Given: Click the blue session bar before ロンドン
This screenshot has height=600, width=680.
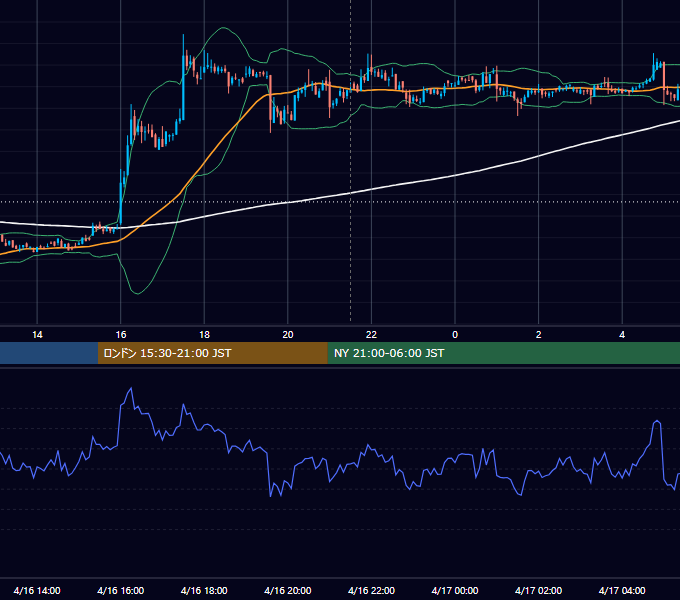Looking at the screenshot, I should pyautogui.click(x=49, y=353).
